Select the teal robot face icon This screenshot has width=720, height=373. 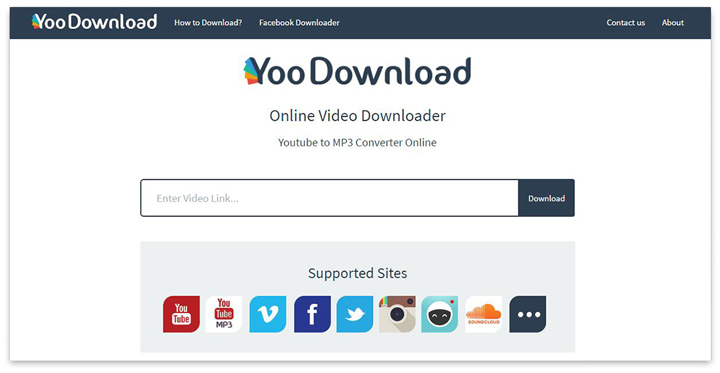click(x=439, y=314)
